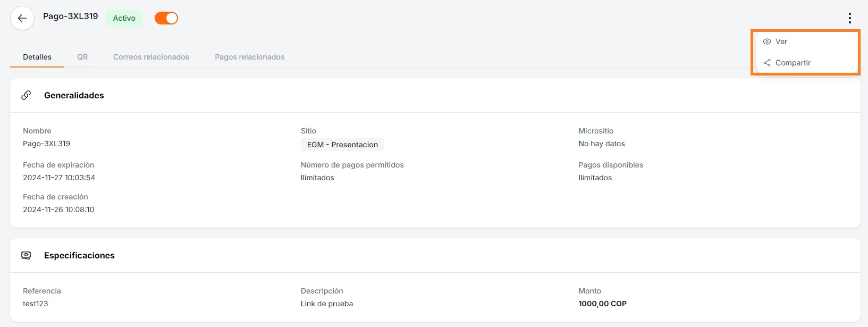Click the Generalidades section heading

coord(74,95)
